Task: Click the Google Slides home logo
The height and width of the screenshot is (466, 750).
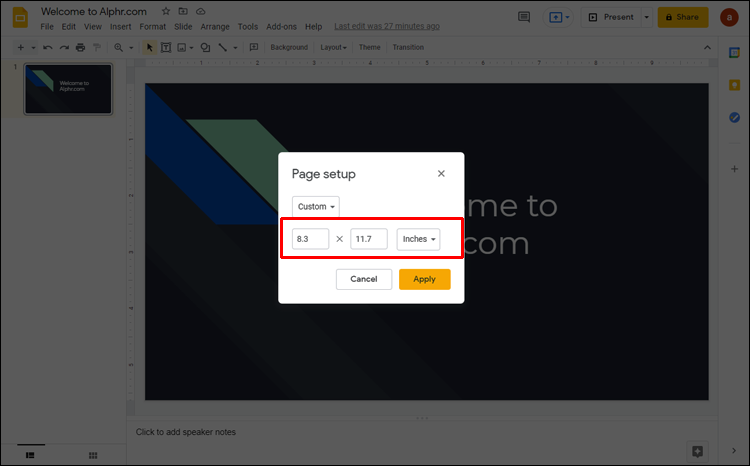Action: pyautogui.click(x=20, y=18)
